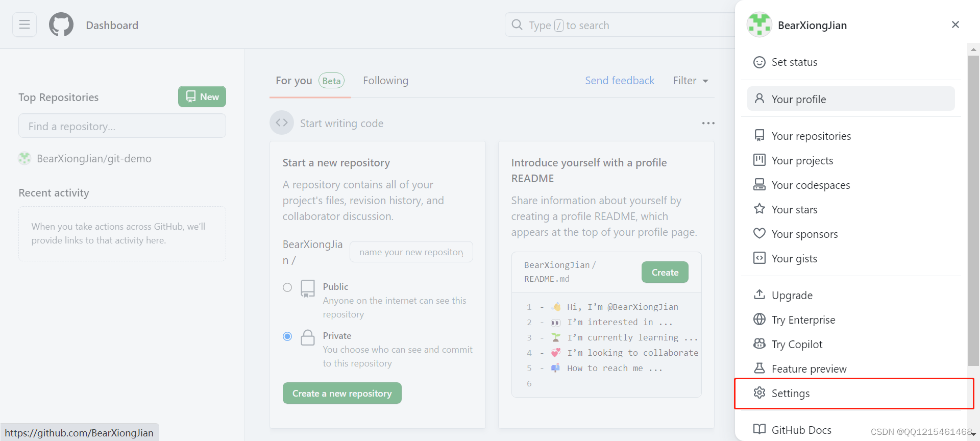
Task: Click the search magnifier icon
Action: [517, 24]
